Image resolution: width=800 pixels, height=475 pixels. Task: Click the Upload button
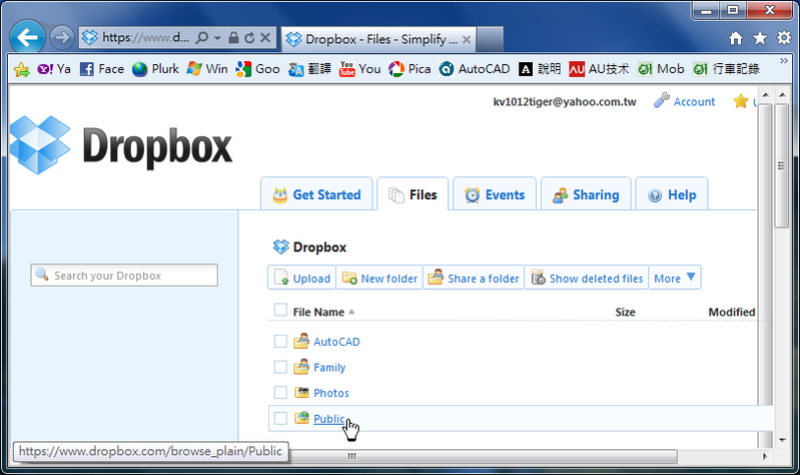(x=302, y=278)
